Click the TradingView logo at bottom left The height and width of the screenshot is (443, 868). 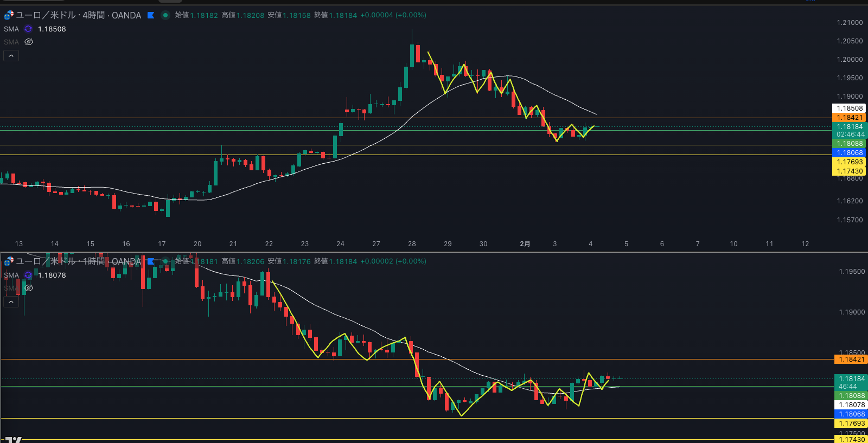click(x=13, y=439)
